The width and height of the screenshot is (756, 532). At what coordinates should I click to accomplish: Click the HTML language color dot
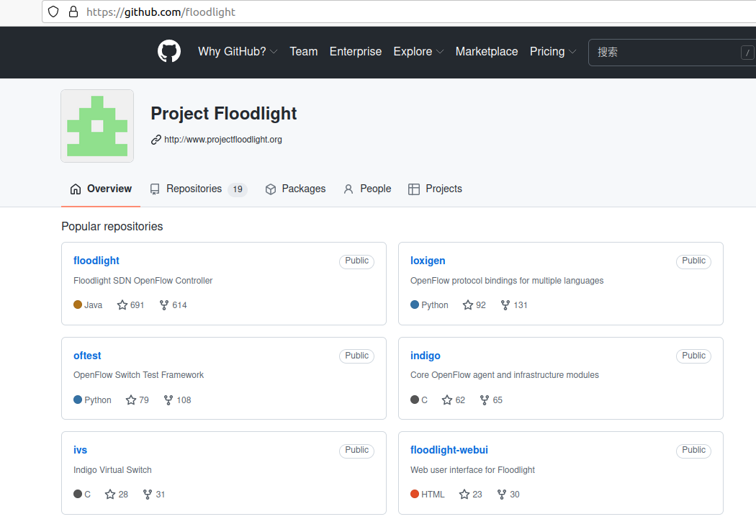click(415, 494)
